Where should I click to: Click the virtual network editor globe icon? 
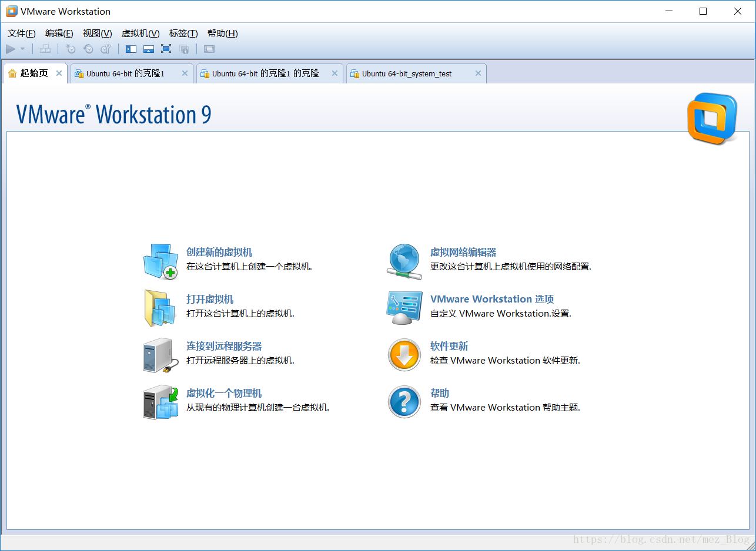pos(404,261)
